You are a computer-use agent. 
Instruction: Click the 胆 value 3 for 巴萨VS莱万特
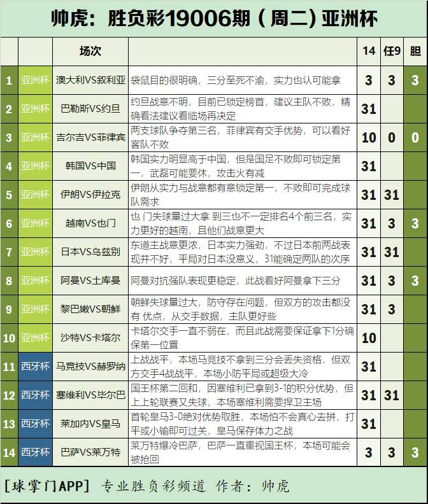coord(415,452)
